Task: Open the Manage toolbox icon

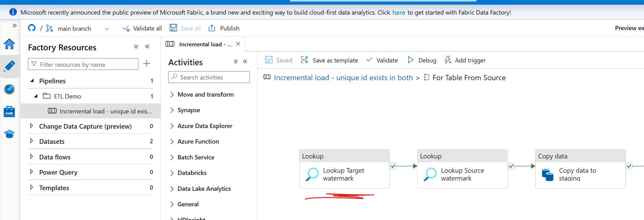Action: pos(9,112)
